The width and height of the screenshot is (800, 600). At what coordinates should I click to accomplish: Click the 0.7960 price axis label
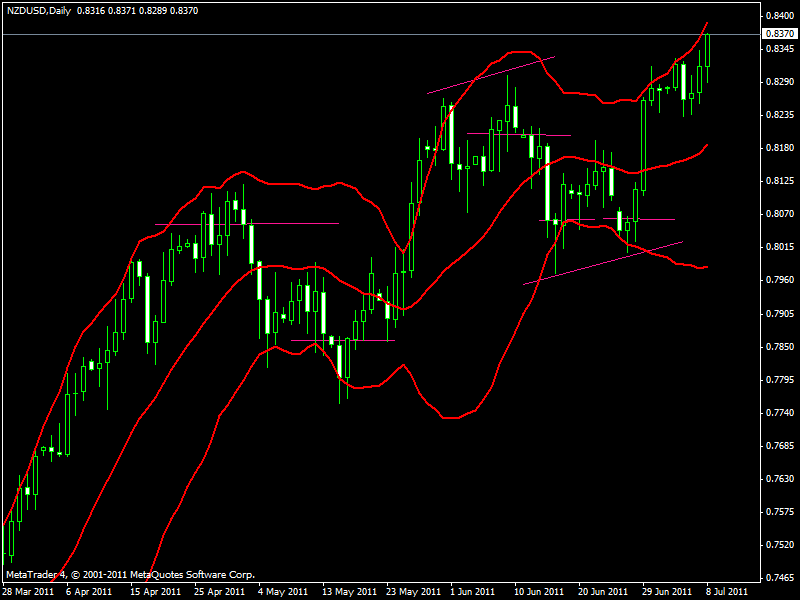pos(780,280)
